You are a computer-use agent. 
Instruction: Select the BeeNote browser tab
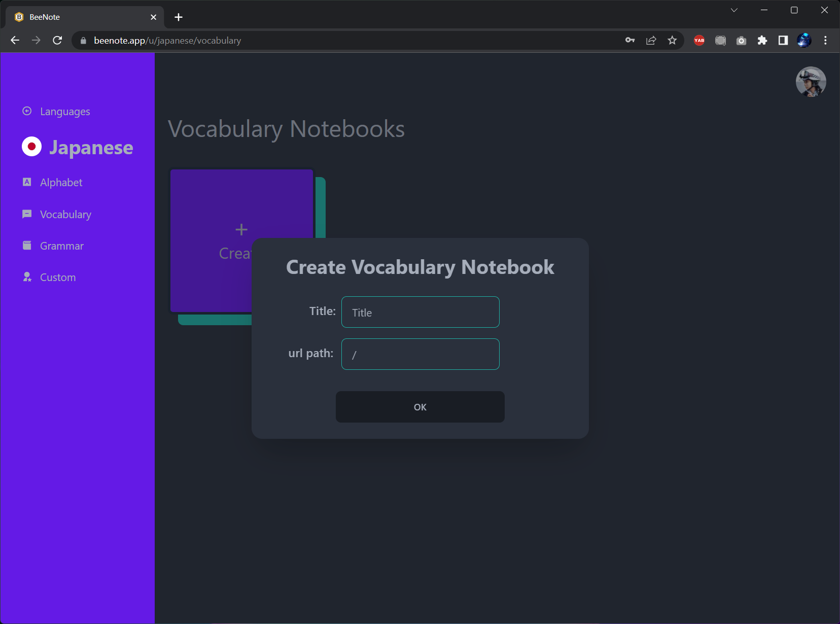pyautogui.click(x=85, y=17)
